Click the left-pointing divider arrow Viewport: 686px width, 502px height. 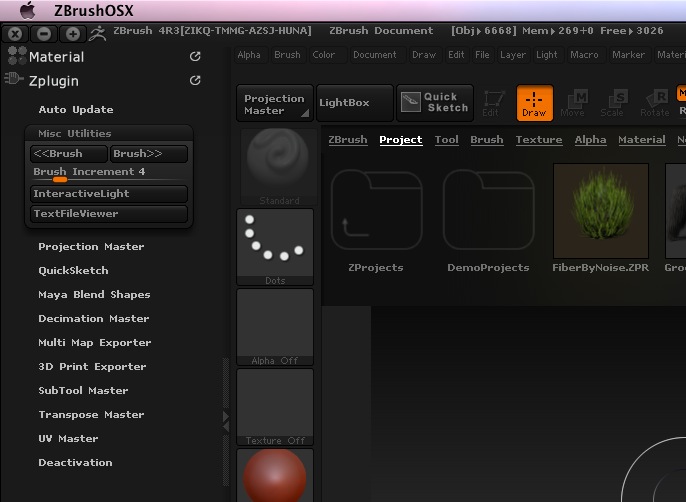(x=226, y=426)
